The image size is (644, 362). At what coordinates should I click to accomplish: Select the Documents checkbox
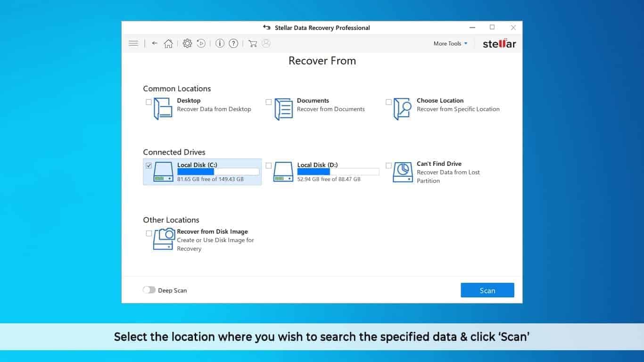pyautogui.click(x=269, y=102)
